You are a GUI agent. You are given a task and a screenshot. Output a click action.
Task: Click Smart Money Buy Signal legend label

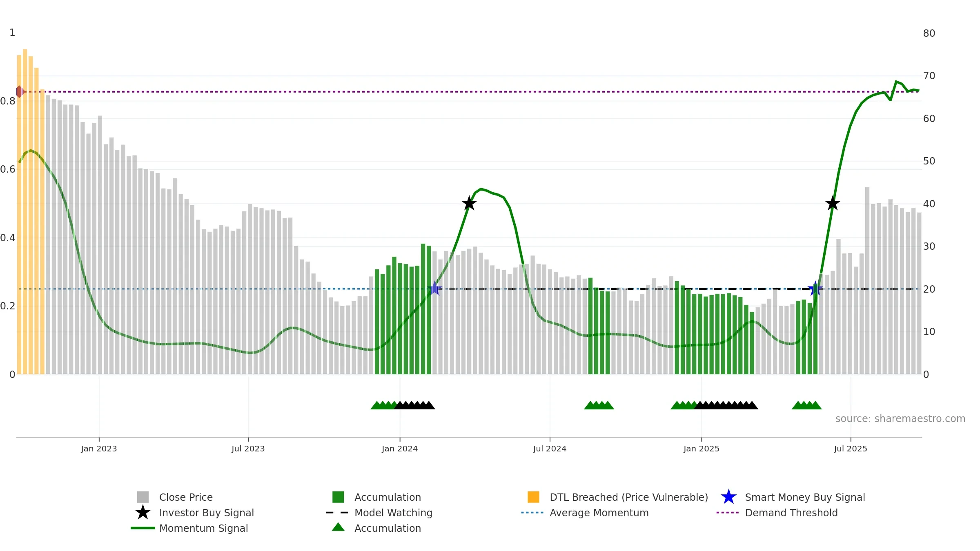805,497
